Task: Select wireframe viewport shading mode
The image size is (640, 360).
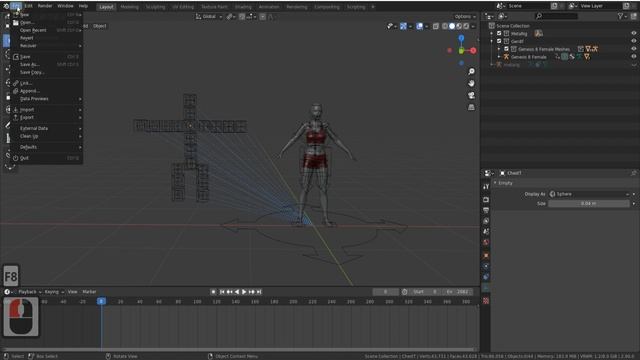Action: coord(445,26)
